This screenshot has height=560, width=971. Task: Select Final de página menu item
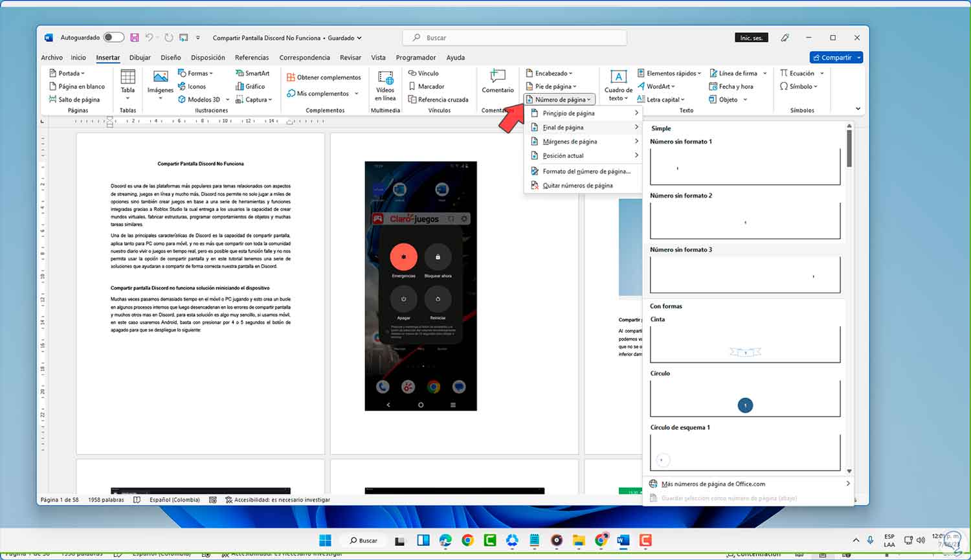tap(584, 128)
